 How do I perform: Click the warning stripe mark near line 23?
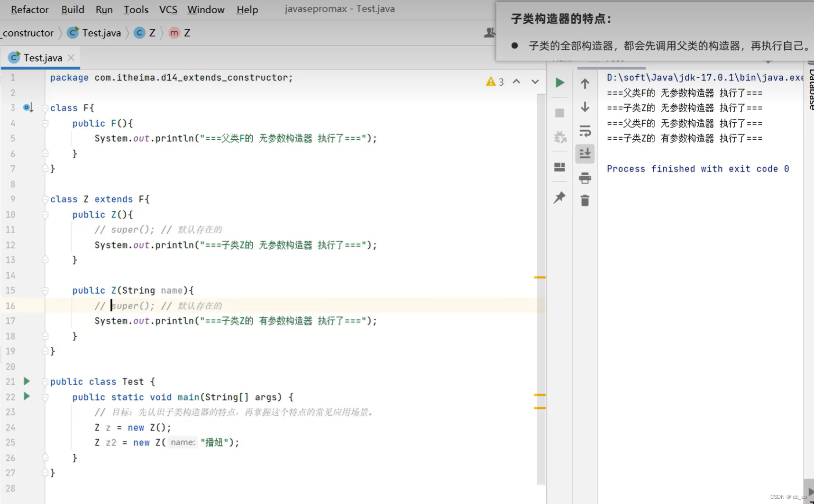(540, 408)
